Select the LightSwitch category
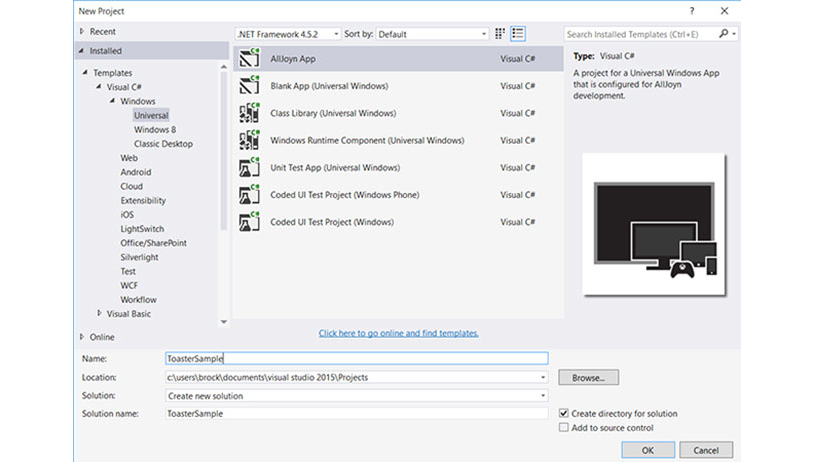The width and height of the screenshot is (814, 462). click(142, 228)
